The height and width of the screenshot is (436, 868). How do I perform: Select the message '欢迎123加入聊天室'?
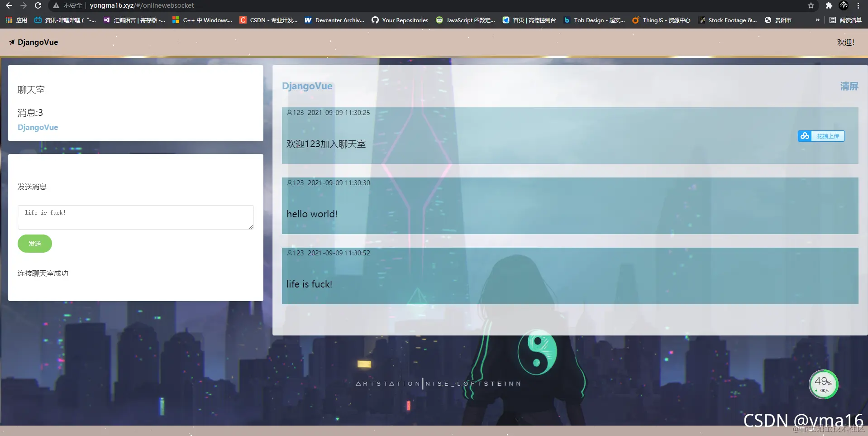point(326,144)
